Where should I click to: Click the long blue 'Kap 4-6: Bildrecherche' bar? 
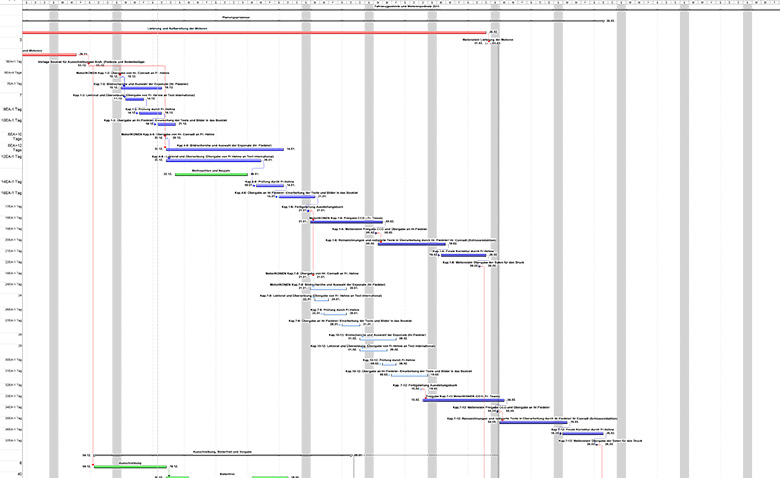[x=225, y=149]
